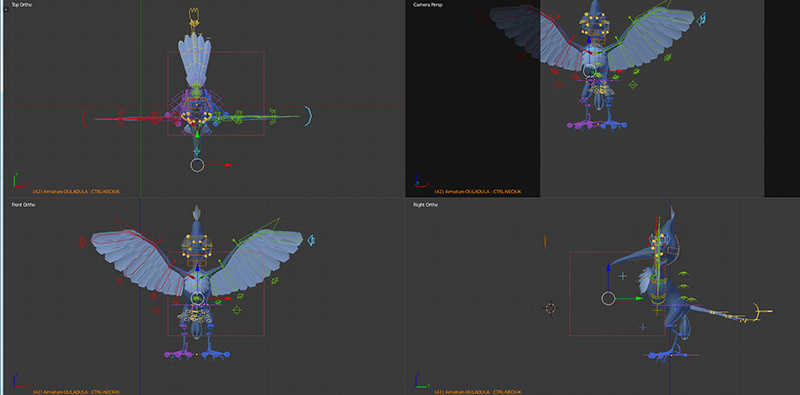
Task: Expand the tool shelf plus in Top Ortho
Action: pos(5,9)
